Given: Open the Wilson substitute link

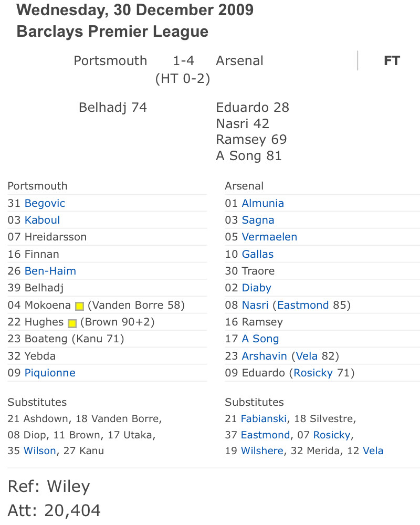Looking at the screenshot, I should click(39, 450).
